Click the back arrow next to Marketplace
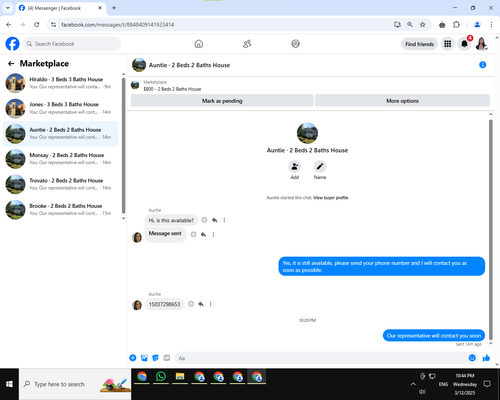 (x=11, y=63)
